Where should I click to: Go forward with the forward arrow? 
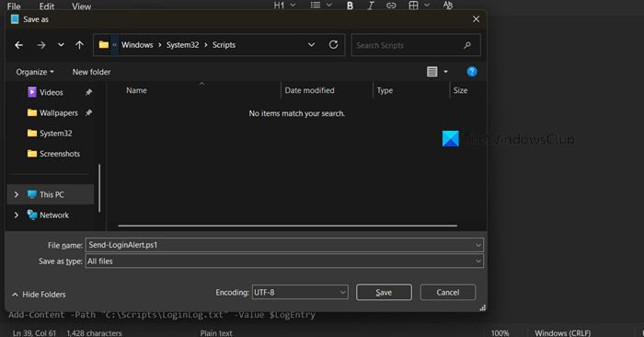coord(41,45)
